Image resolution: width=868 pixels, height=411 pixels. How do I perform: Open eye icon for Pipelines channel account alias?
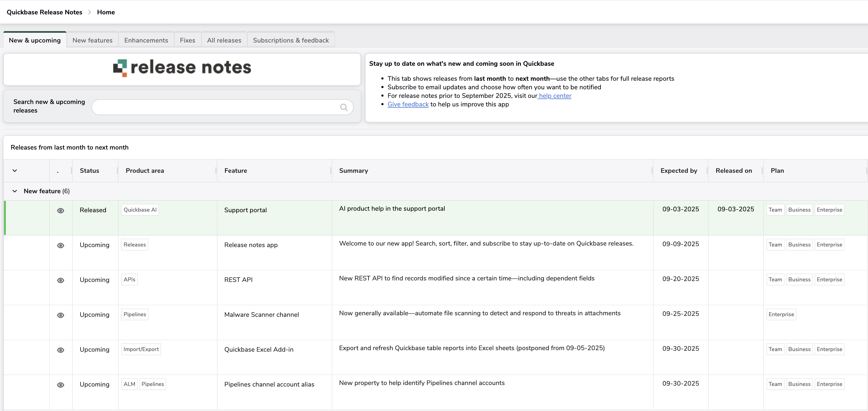(61, 385)
